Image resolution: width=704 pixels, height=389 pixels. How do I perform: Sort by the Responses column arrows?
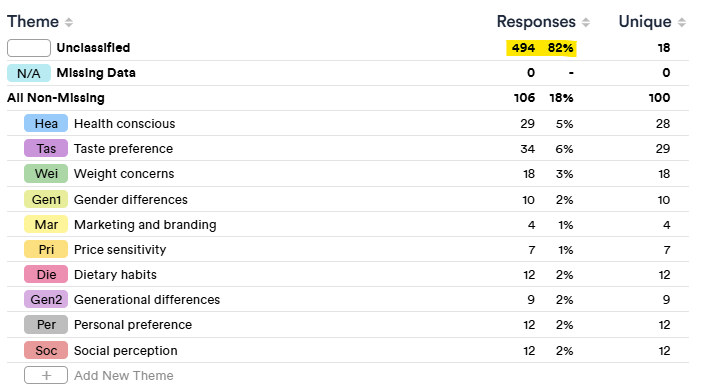(x=585, y=22)
